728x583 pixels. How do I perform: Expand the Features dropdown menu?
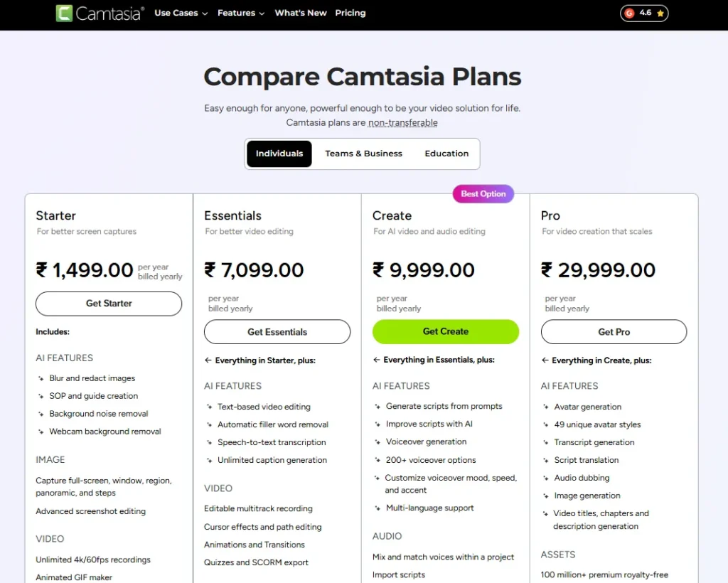click(x=241, y=13)
